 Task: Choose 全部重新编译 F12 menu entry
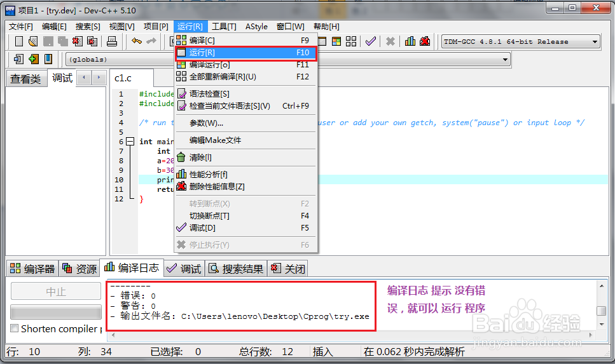pyautogui.click(x=246, y=77)
